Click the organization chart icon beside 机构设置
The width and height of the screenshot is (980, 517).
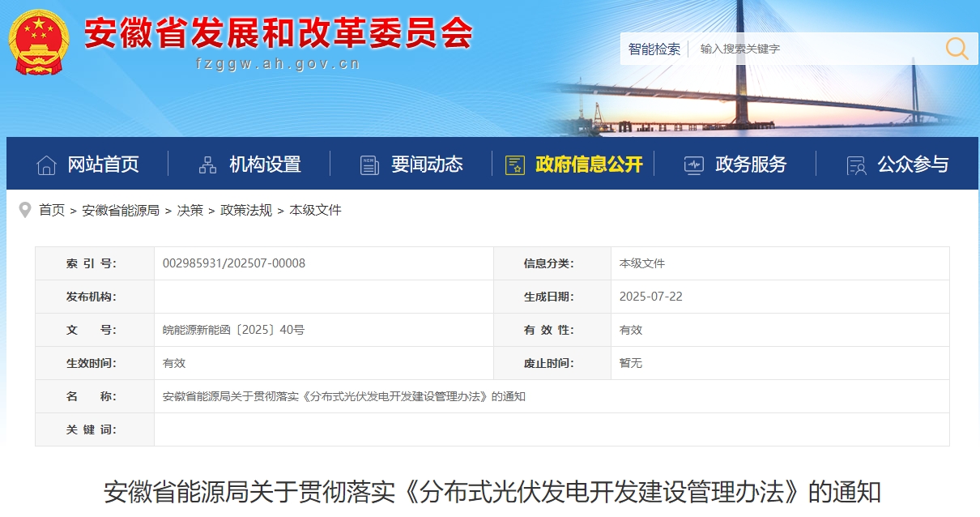click(208, 164)
